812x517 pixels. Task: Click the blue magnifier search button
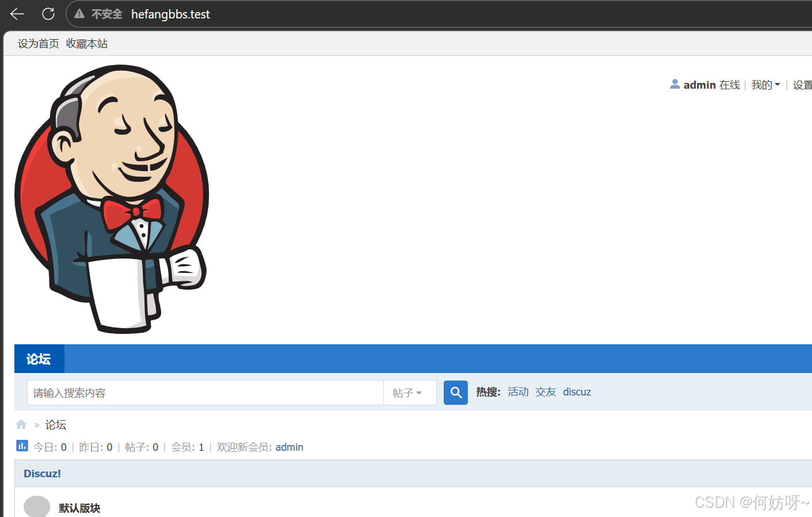pyautogui.click(x=456, y=393)
